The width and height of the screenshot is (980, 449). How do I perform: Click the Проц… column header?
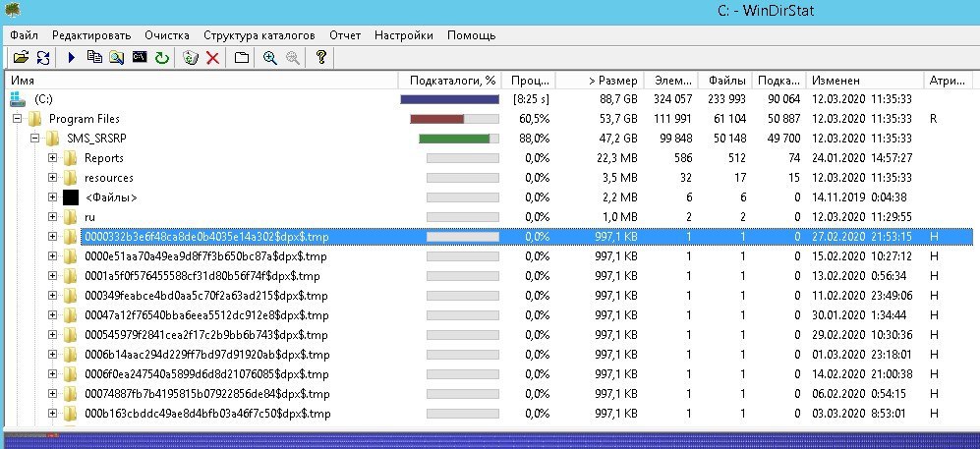click(x=530, y=81)
